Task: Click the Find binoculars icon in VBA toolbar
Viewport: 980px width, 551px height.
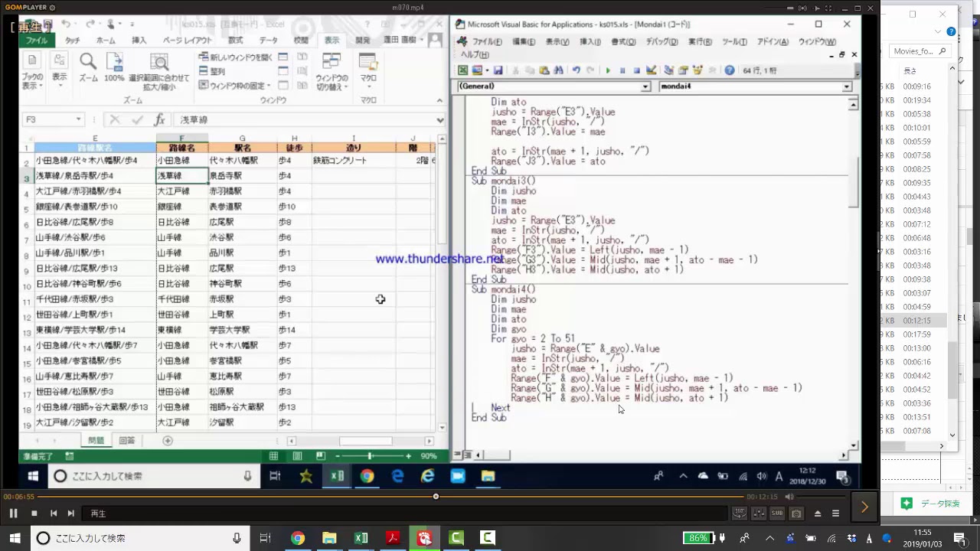Action: pyautogui.click(x=558, y=70)
